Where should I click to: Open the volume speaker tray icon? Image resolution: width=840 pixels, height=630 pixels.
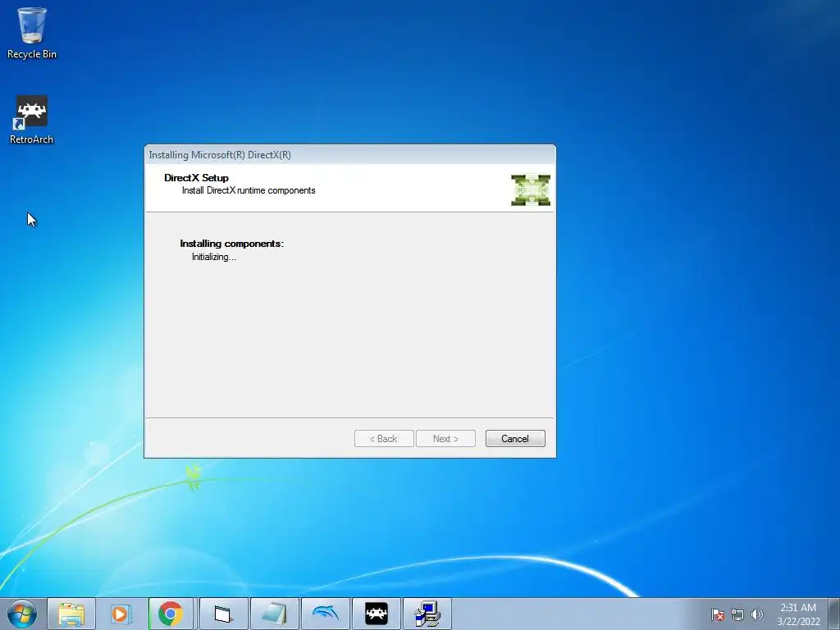756,614
